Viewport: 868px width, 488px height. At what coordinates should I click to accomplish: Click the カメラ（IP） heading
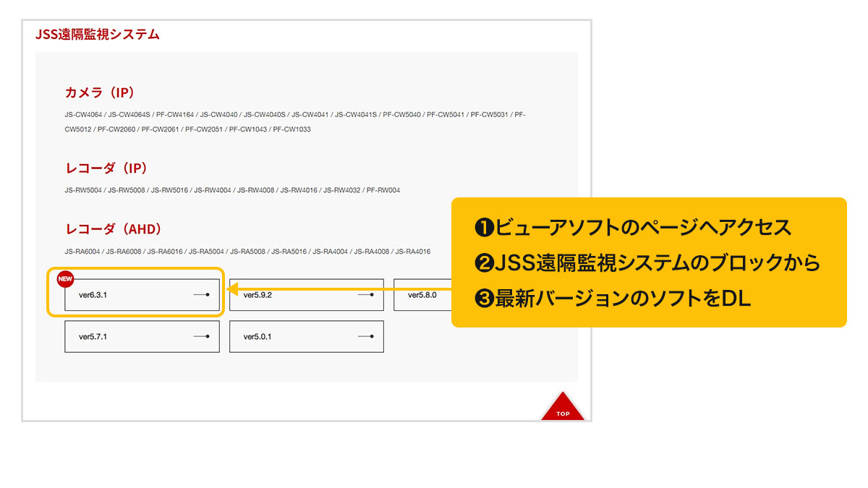[100, 93]
